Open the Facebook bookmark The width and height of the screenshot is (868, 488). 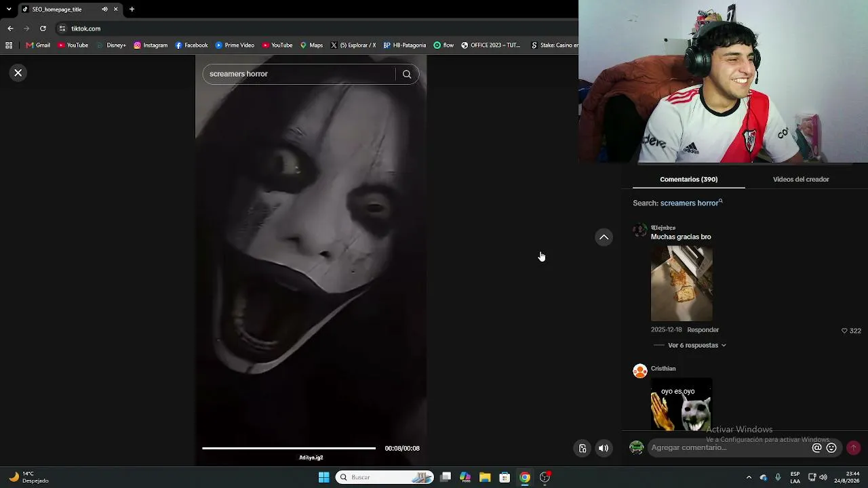tap(191, 45)
